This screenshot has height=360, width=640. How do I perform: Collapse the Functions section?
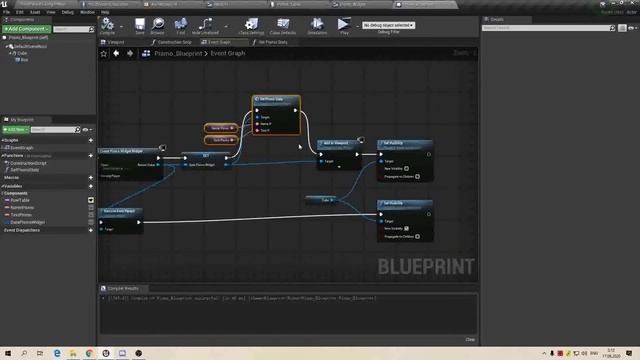click(x=2, y=156)
